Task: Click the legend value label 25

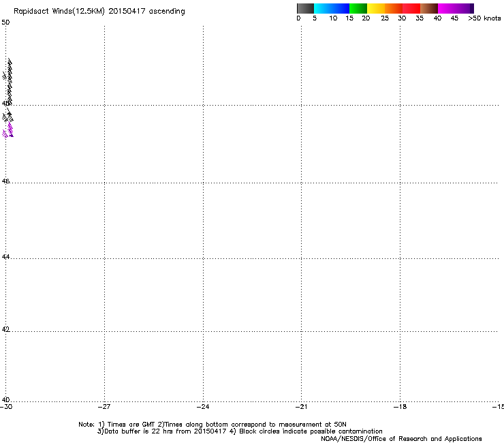Action: tap(385, 18)
